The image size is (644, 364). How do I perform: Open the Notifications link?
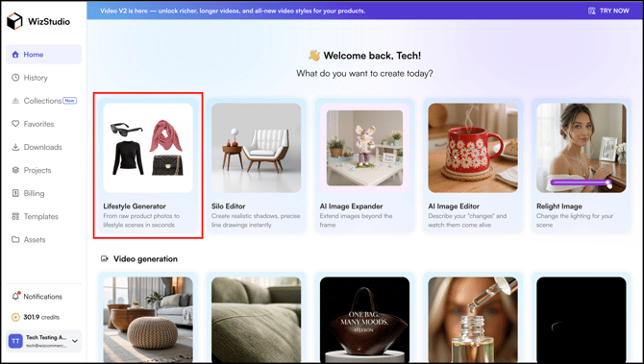coord(42,296)
